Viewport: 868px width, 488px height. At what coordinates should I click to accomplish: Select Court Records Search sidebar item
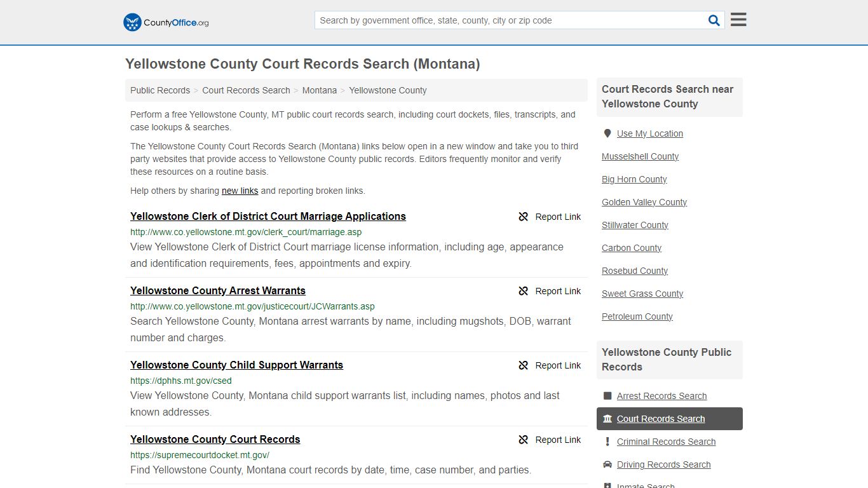(x=670, y=419)
